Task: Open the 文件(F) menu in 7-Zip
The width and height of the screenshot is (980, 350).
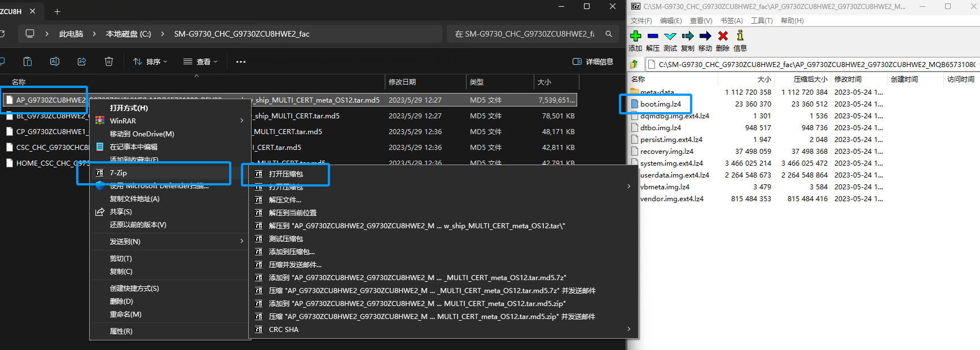Action: pyautogui.click(x=641, y=21)
